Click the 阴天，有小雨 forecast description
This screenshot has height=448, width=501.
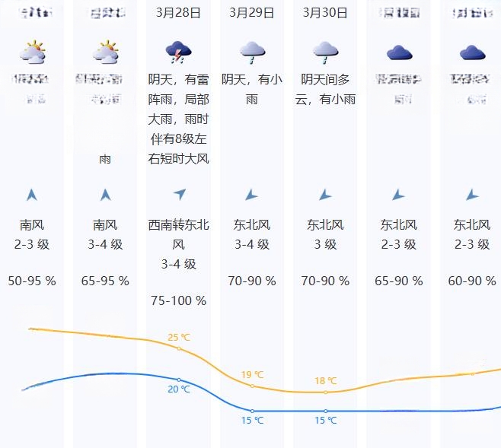[252, 89]
